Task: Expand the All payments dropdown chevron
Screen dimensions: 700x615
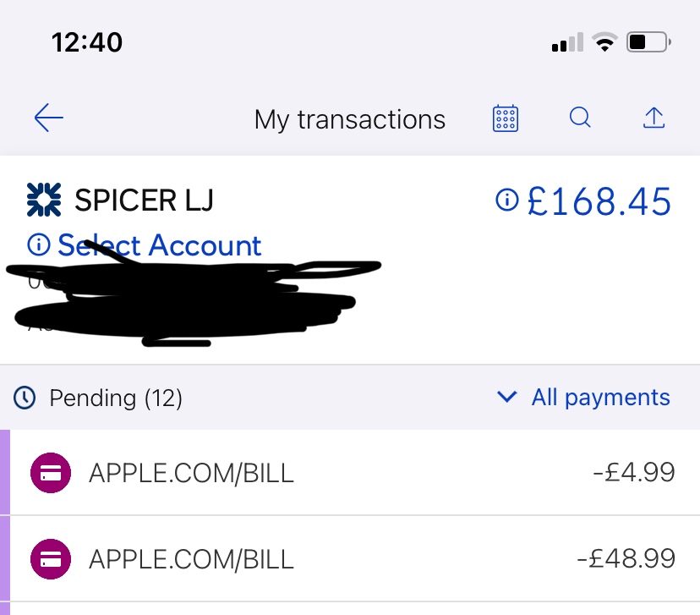Action: (507, 397)
